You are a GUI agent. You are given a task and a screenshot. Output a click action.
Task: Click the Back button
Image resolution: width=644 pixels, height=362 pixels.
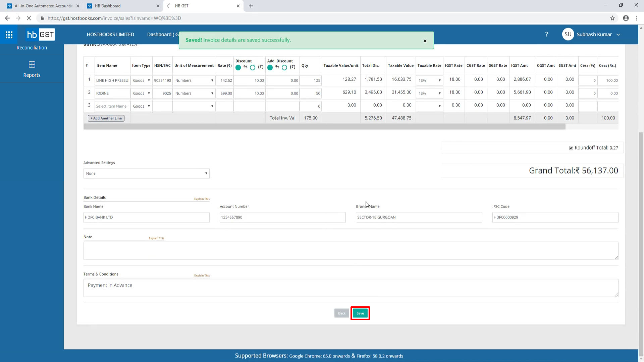tap(341, 313)
